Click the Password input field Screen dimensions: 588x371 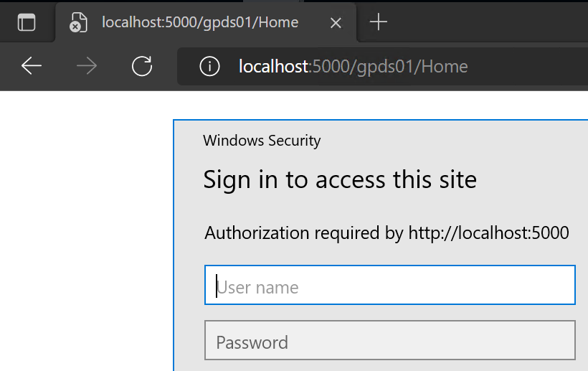pos(390,340)
